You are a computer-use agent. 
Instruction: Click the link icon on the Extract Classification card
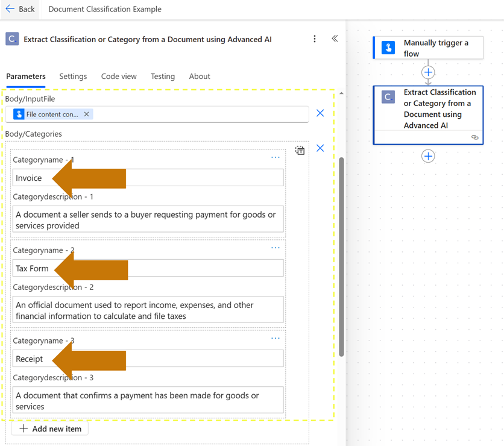[x=474, y=137]
